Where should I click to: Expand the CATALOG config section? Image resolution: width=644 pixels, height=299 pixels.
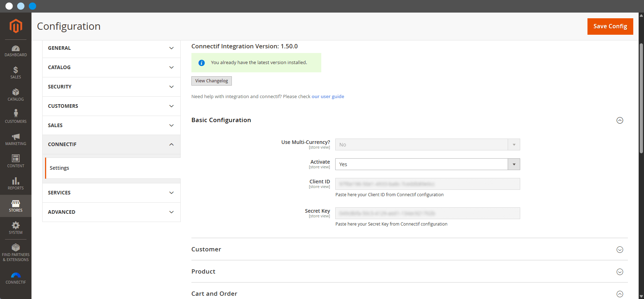point(111,67)
